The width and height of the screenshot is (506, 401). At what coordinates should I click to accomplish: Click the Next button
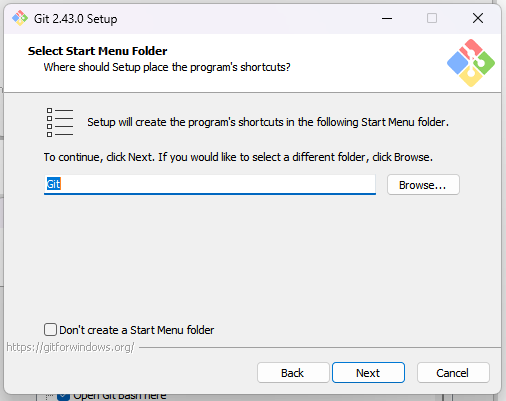tap(368, 373)
